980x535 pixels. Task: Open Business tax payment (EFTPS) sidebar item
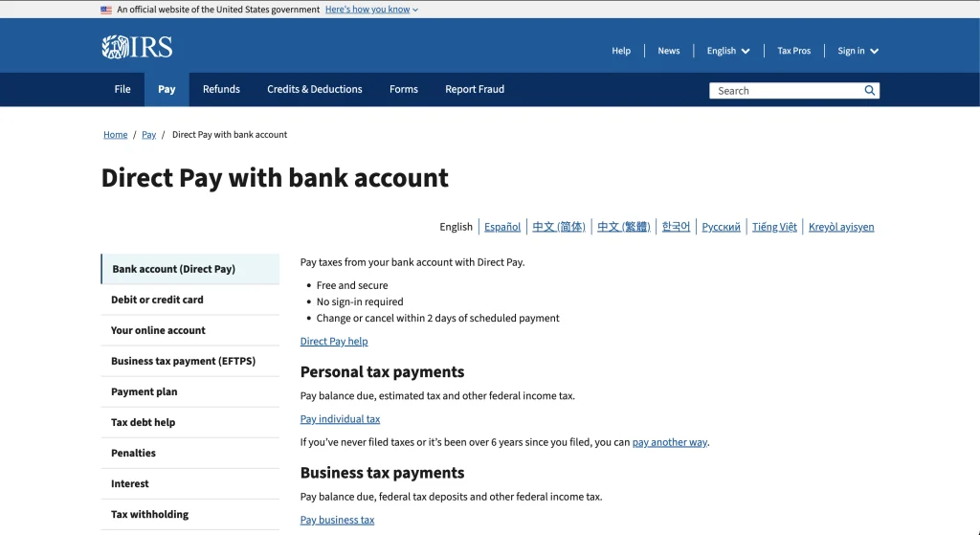coord(190,361)
